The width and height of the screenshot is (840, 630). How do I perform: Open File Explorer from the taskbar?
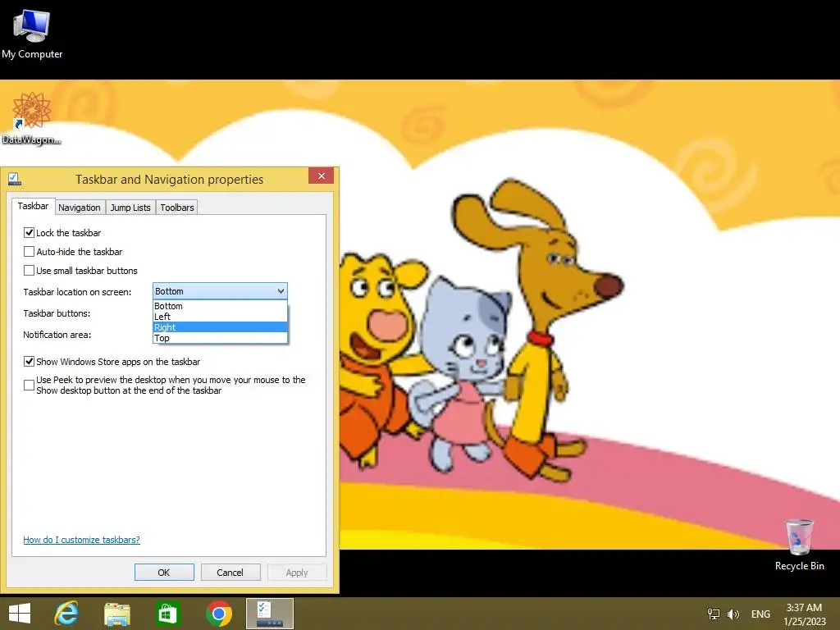point(116,614)
